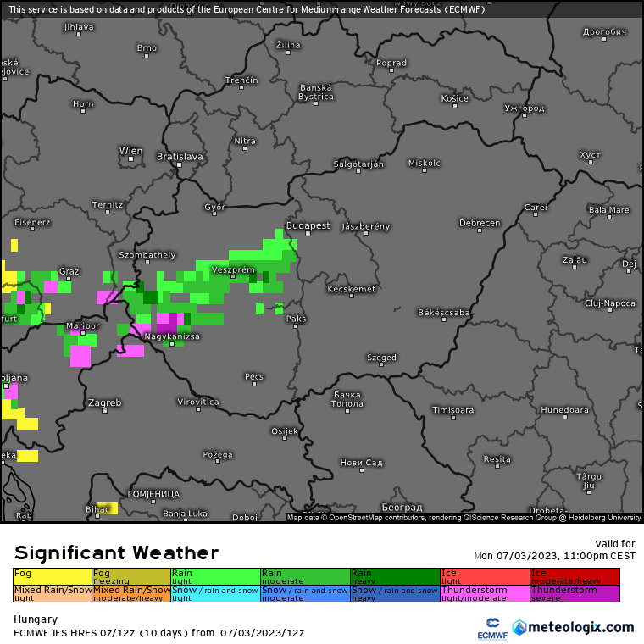Select the Rain heavy legend swatch

pyautogui.click(x=395, y=576)
